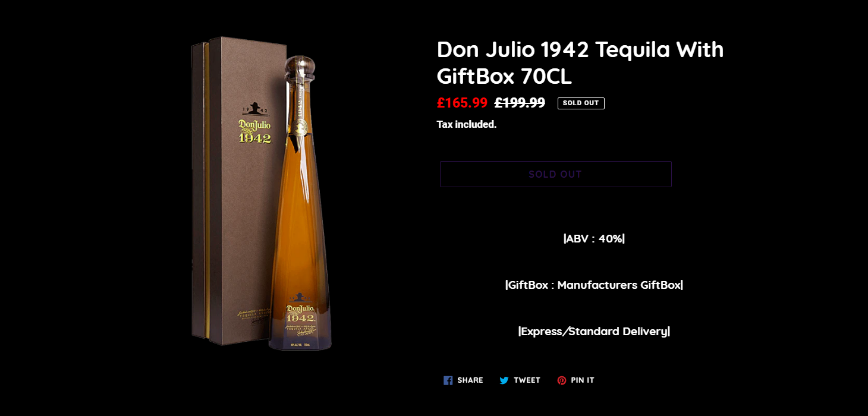Viewport: 868px width, 416px height.
Task: Click the Pinterest logo icon
Action: 561,380
